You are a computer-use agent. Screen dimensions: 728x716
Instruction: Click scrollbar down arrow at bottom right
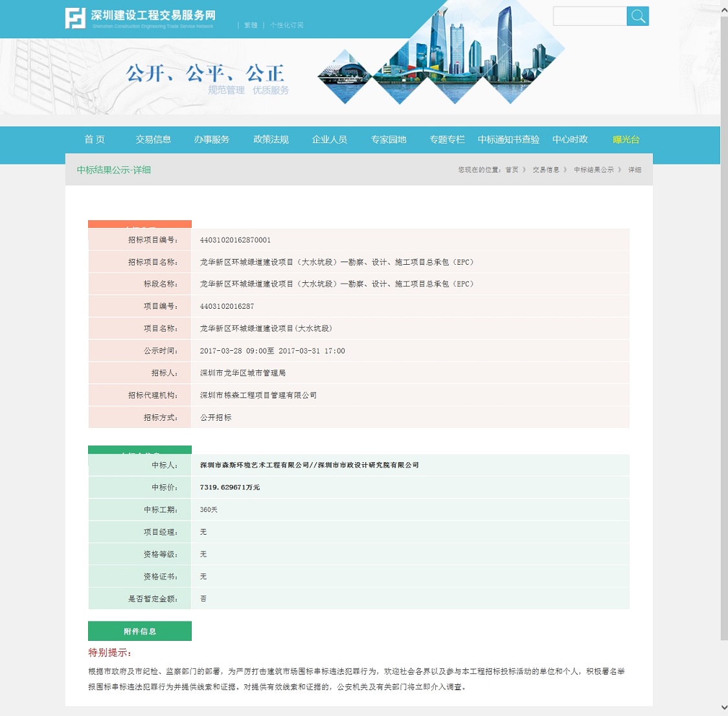(723, 708)
